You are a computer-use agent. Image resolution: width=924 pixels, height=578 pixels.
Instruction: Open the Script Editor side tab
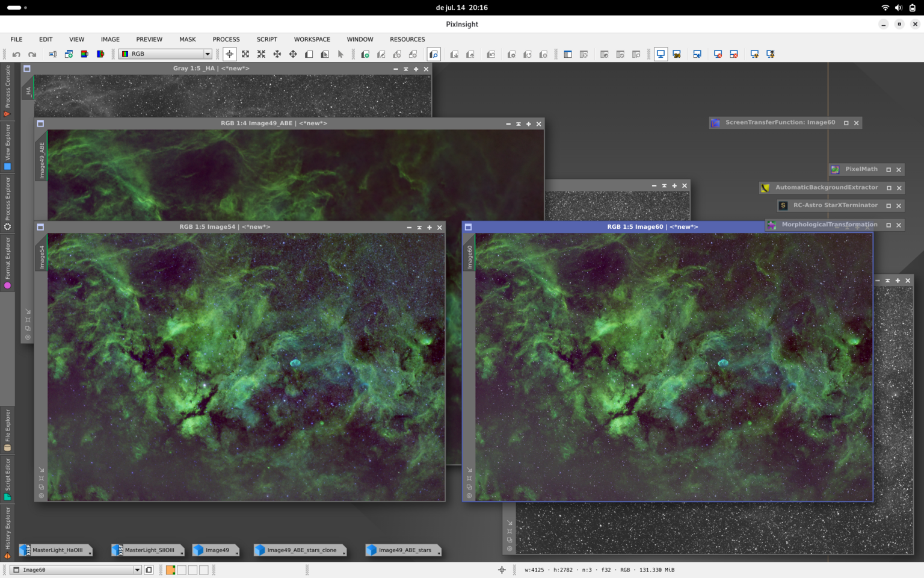7,479
